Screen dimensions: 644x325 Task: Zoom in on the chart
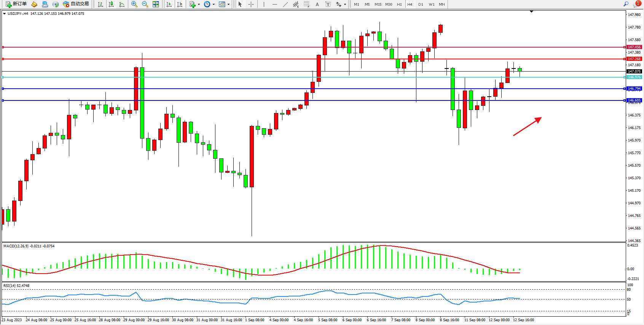(x=134, y=4)
